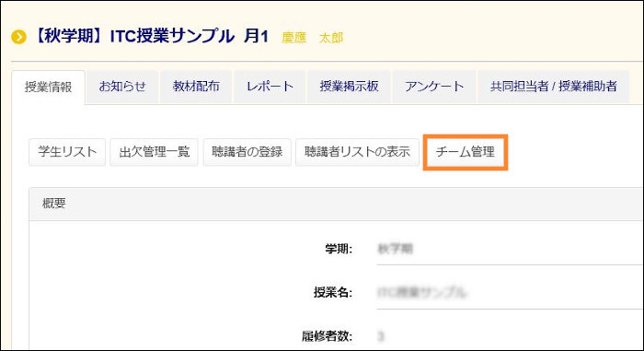Click the blurred 授業名 value field

(510, 293)
